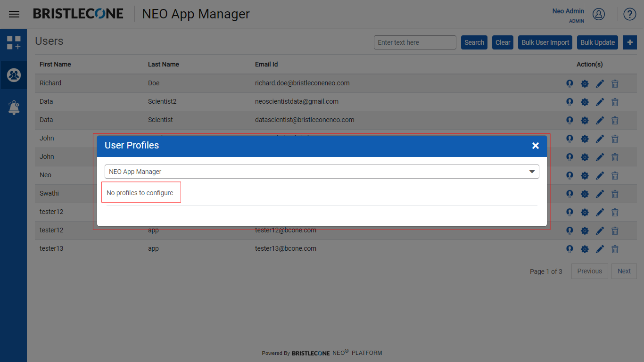Open profiles head icon in Swathi row
This screenshot has width=644, height=362.
click(x=570, y=194)
